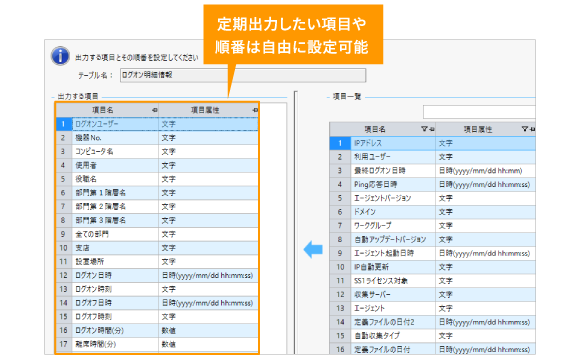Image resolution: width=580 pixels, height=360 pixels.
Task: Select ログオフ時刻 row in output items
Action: tap(157, 317)
